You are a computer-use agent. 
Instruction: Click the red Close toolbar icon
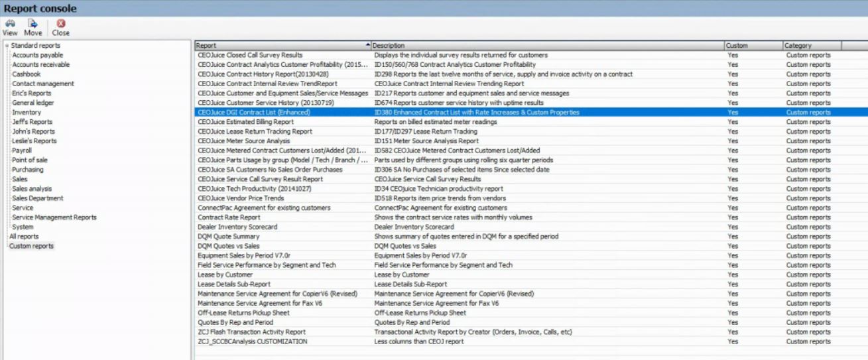tap(61, 23)
